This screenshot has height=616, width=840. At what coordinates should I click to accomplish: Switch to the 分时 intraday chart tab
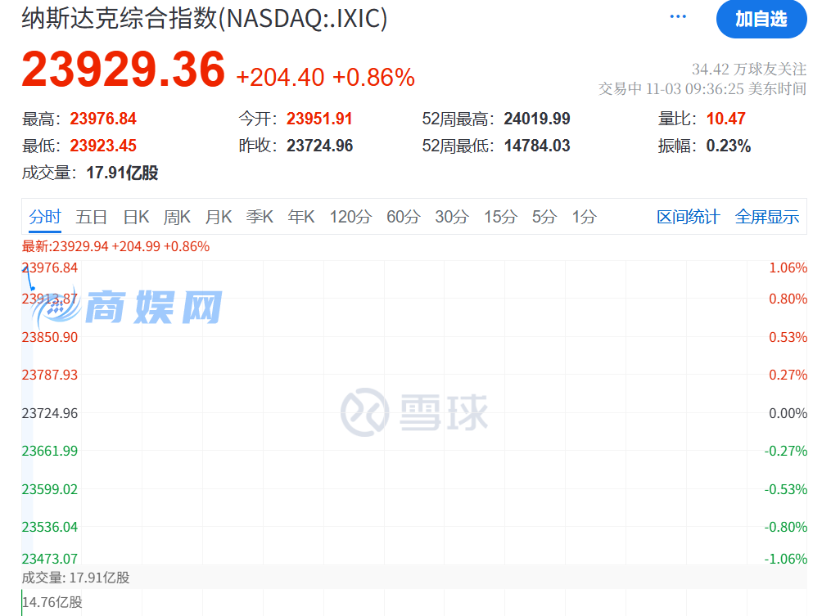(x=45, y=218)
